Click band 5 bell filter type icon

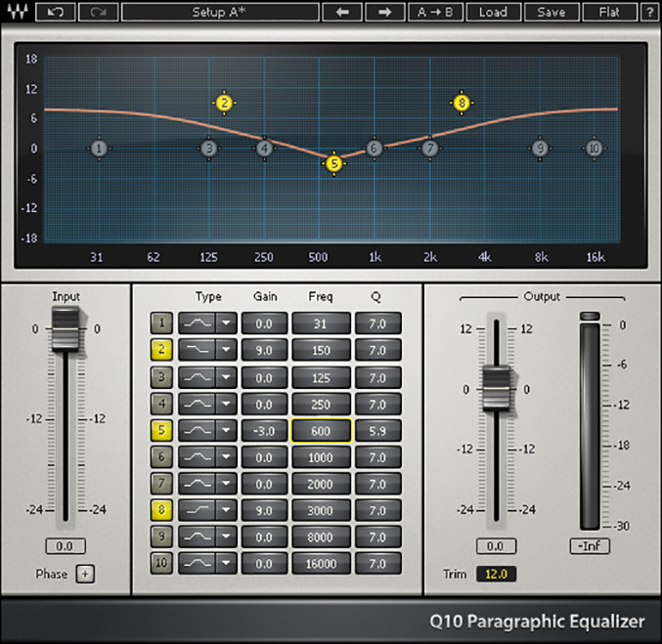click(198, 430)
